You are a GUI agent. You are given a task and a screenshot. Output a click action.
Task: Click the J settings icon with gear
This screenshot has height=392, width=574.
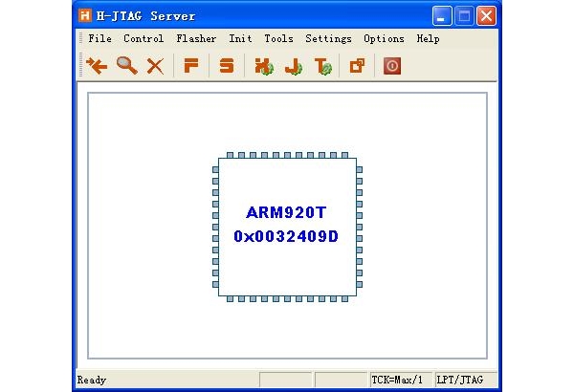(293, 66)
